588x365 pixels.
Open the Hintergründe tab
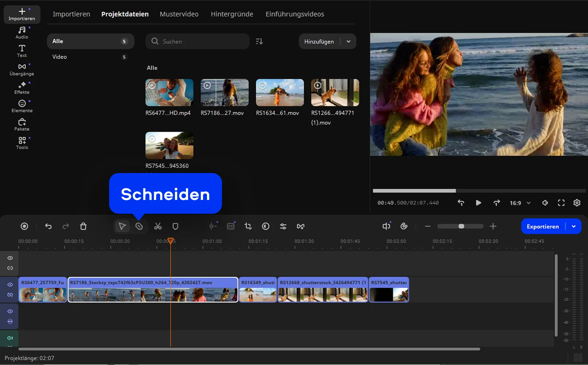(232, 14)
